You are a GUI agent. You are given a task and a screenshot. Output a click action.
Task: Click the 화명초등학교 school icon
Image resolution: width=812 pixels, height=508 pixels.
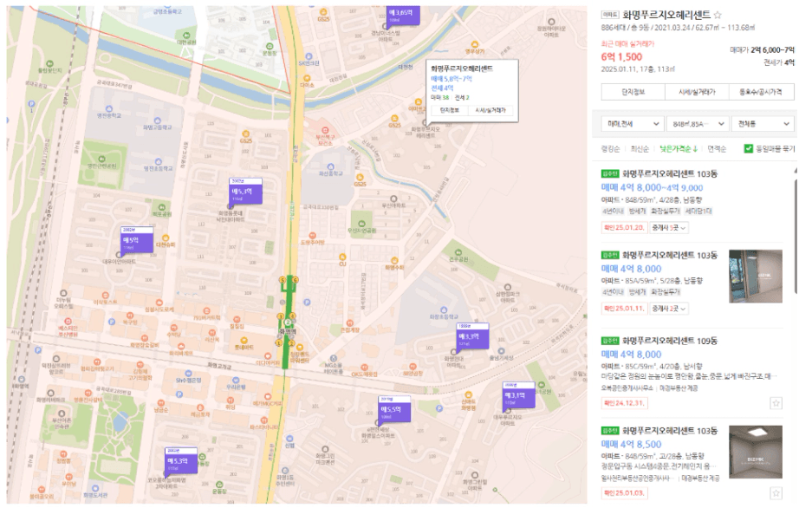(x=444, y=310)
